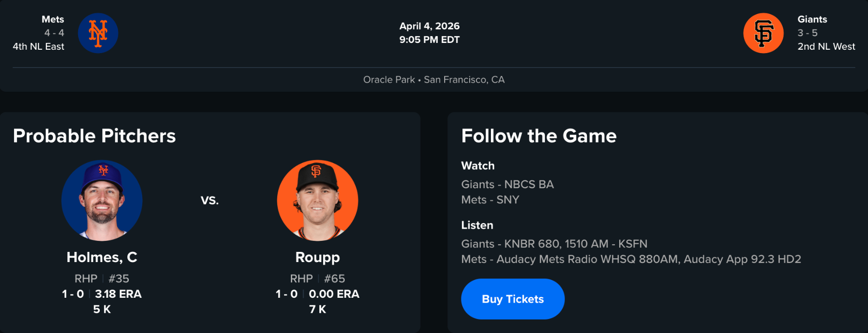
Task: Click Roupp's 0.00 ERA stat
Action: coord(334,294)
